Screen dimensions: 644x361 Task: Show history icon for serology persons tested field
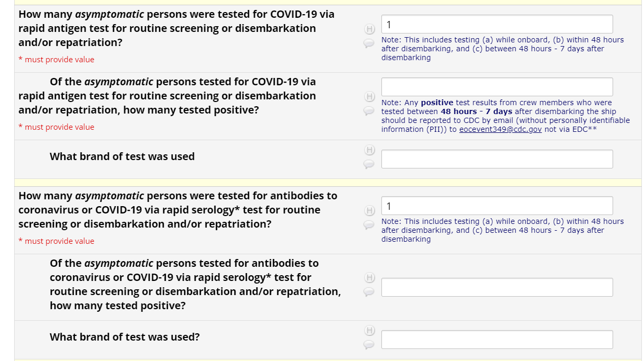369,211
